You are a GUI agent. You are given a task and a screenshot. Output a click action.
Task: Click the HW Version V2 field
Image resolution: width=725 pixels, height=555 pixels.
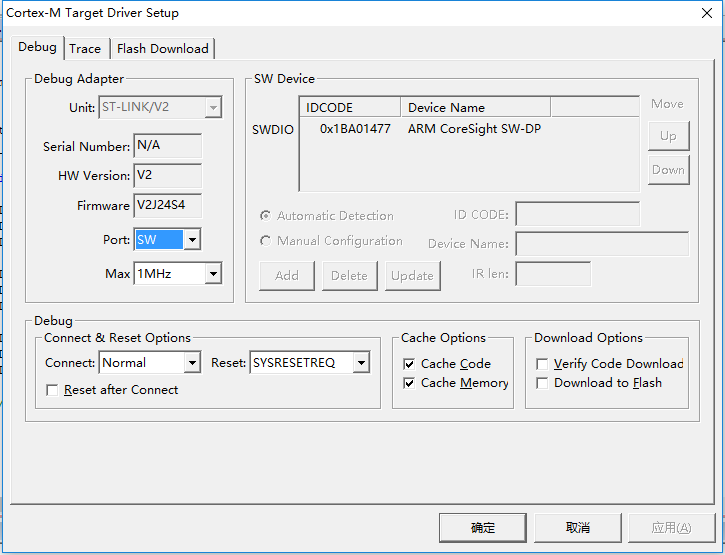coord(167,176)
